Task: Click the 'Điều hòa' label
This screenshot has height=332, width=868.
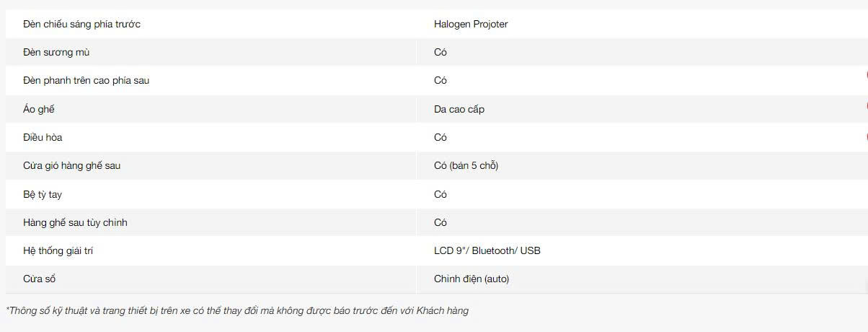Action: [x=43, y=137]
